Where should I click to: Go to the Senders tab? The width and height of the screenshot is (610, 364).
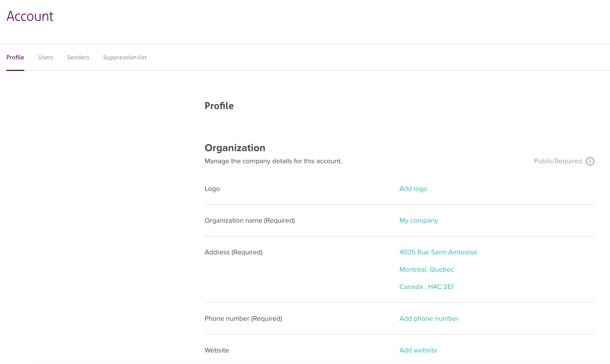coord(78,57)
